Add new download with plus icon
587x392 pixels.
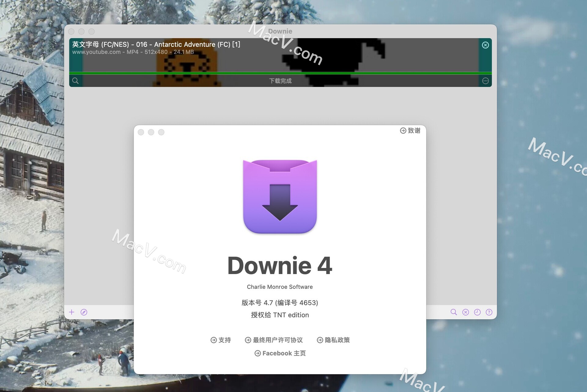72,312
